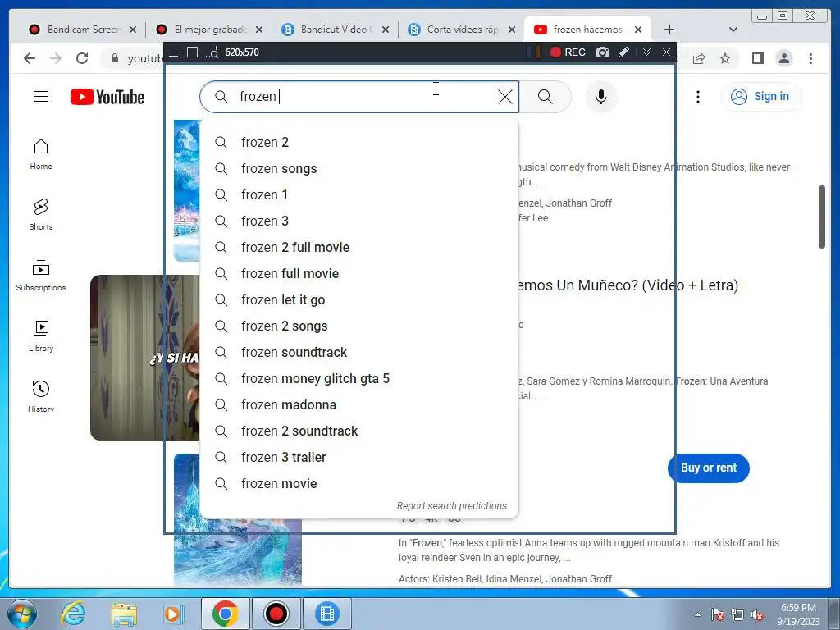Choose suggestion 'frozen 3 trailer'
840x630 pixels.
point(359,457)
